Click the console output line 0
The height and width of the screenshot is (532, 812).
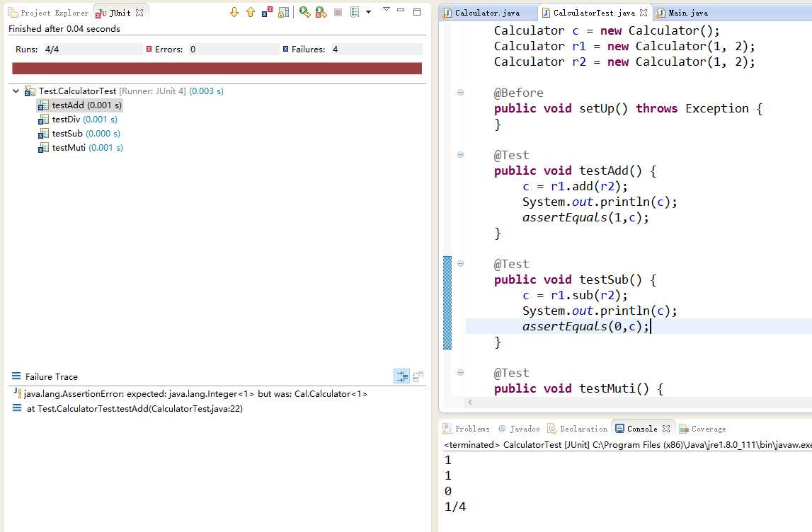(448, 492)
